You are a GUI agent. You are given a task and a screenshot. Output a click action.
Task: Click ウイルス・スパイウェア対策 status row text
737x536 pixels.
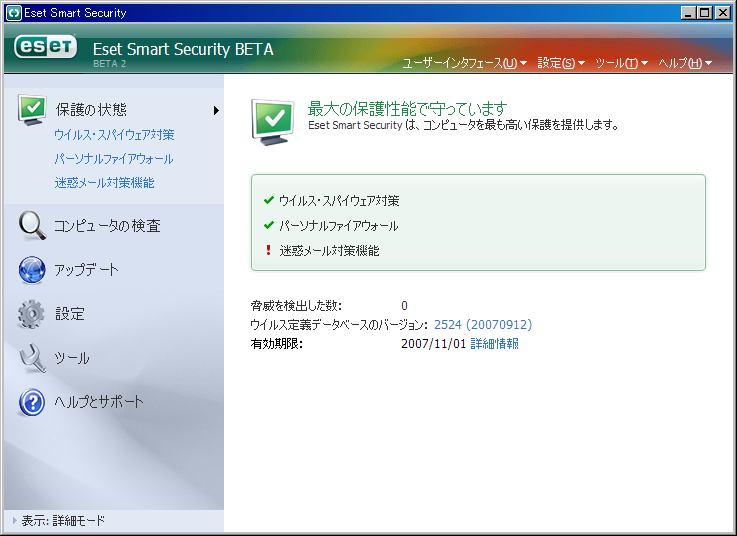click(339, 201)
